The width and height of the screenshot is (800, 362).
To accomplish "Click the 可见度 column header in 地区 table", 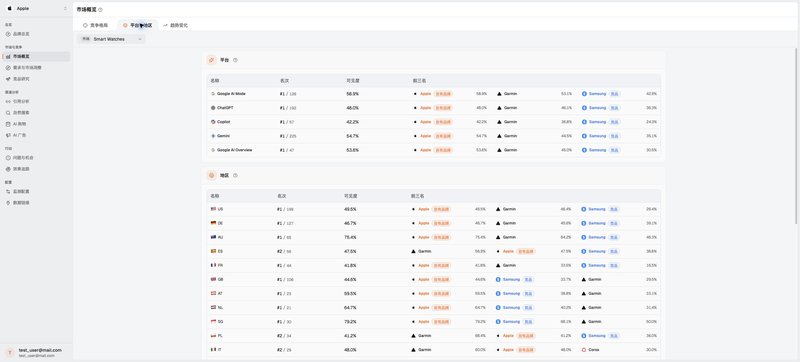I will [x=351, y=196].
